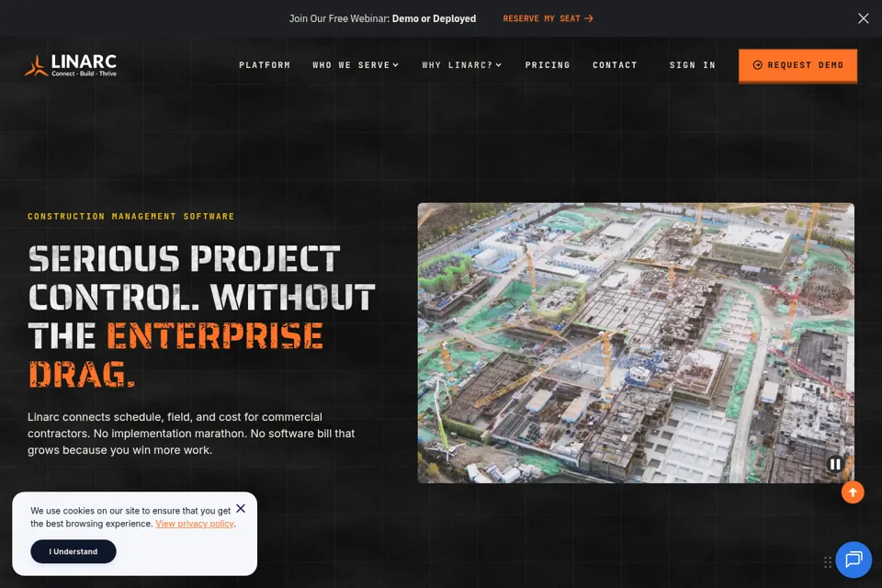Click the Request Demo button

(797, 65)
